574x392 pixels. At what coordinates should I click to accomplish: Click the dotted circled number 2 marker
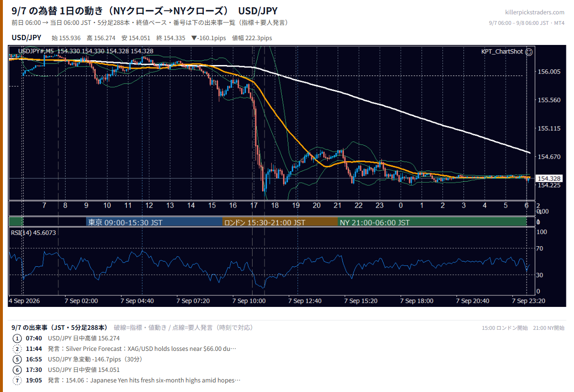pos(17,349)
